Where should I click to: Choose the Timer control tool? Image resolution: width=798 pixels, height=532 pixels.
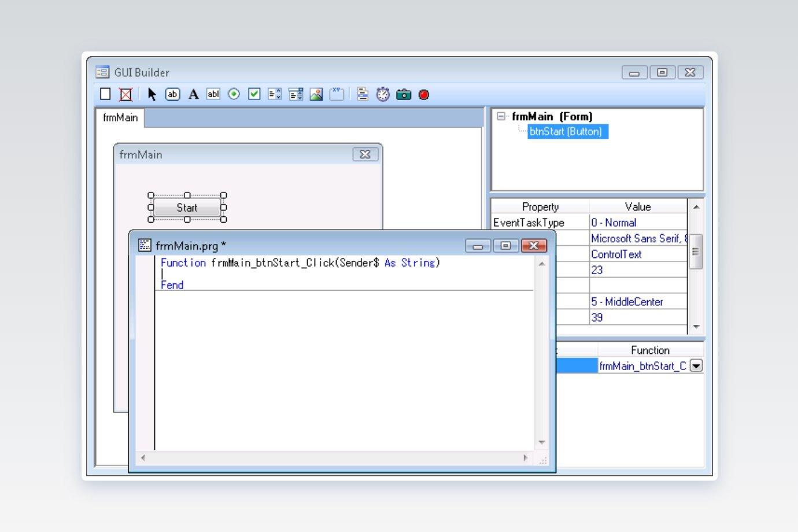pos(383,94)
